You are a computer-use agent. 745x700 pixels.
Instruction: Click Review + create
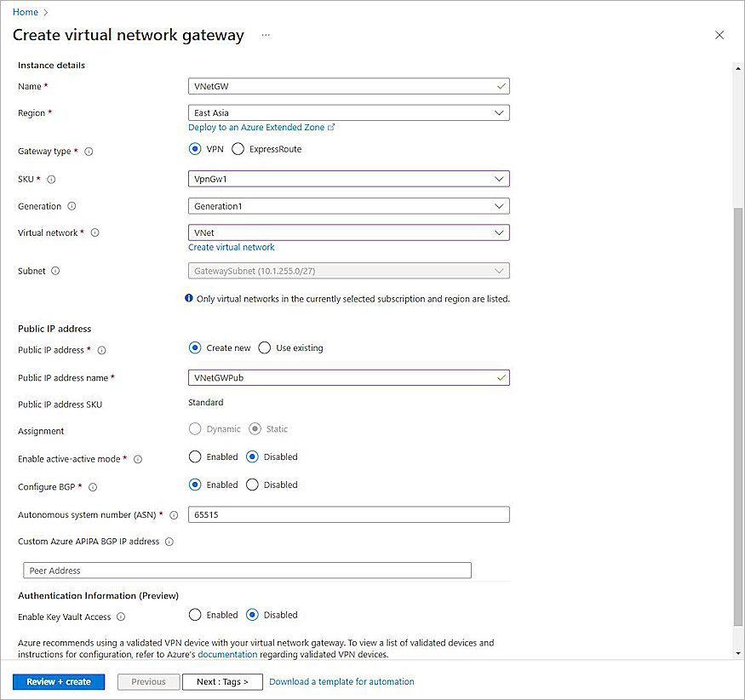(x=58, y=681)
